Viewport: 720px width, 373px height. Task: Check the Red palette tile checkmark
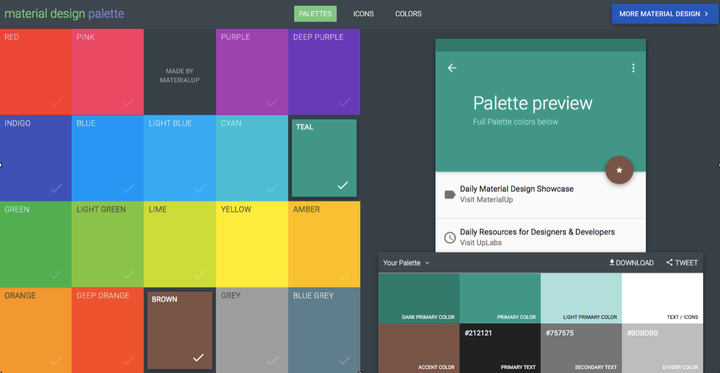point(56,102)
